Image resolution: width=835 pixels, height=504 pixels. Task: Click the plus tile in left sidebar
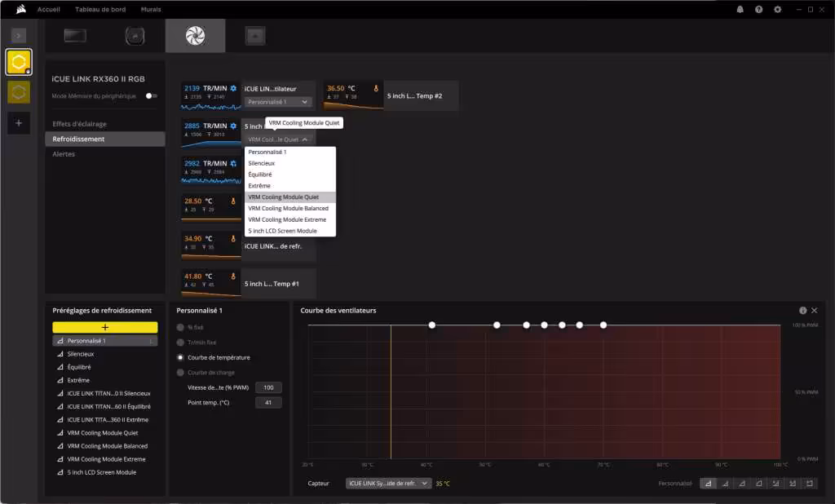(x=19, y=123)
